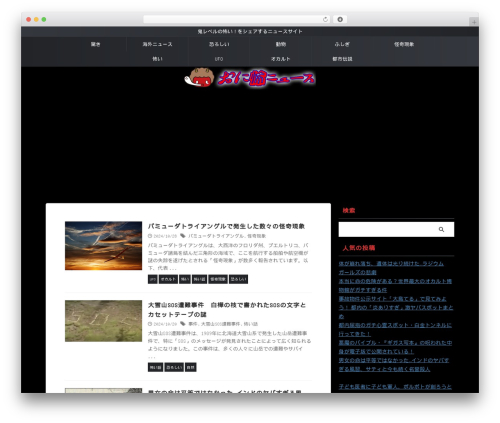The height and width of the screenshot is (423, 500).
Task: Open popular post about インドの風習 サティ
Action: [394, 365]
